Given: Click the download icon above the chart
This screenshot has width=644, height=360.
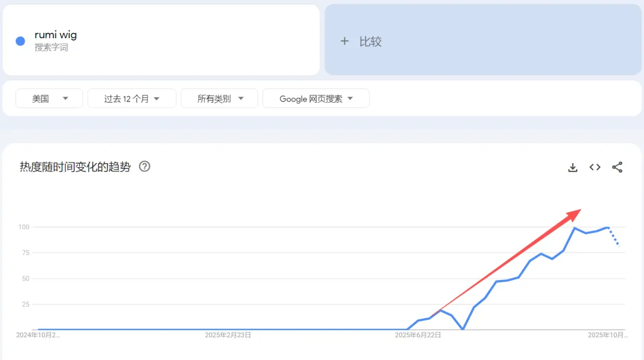Looking at the screenshot, I should (572, 167).
